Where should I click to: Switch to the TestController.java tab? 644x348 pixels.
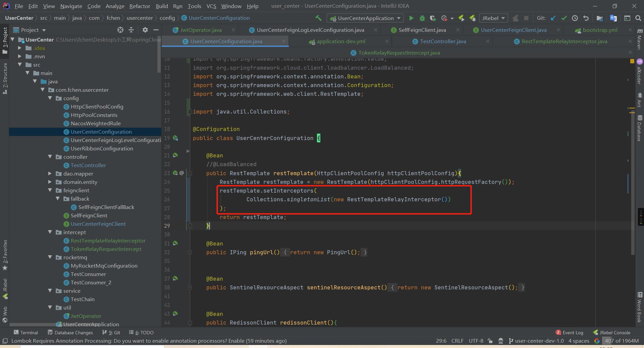(443, 41)
